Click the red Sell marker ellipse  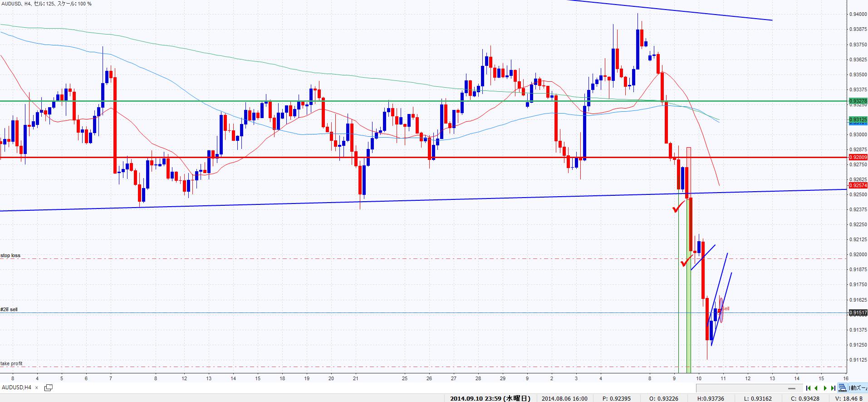721,309
